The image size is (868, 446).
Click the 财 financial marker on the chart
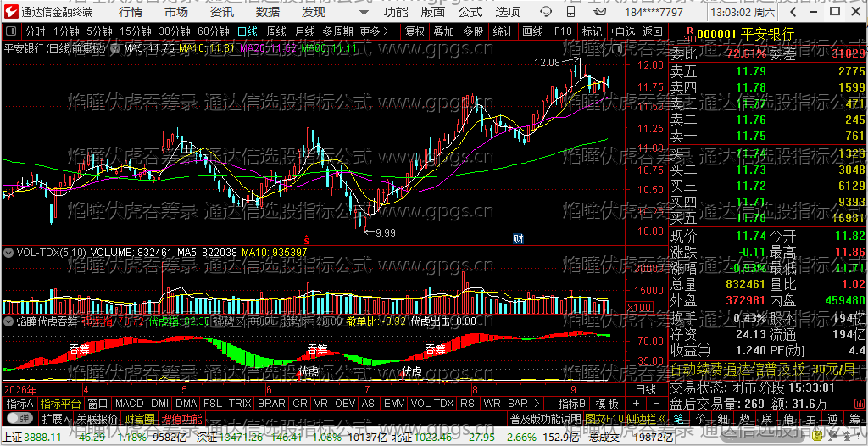[518, 239]
